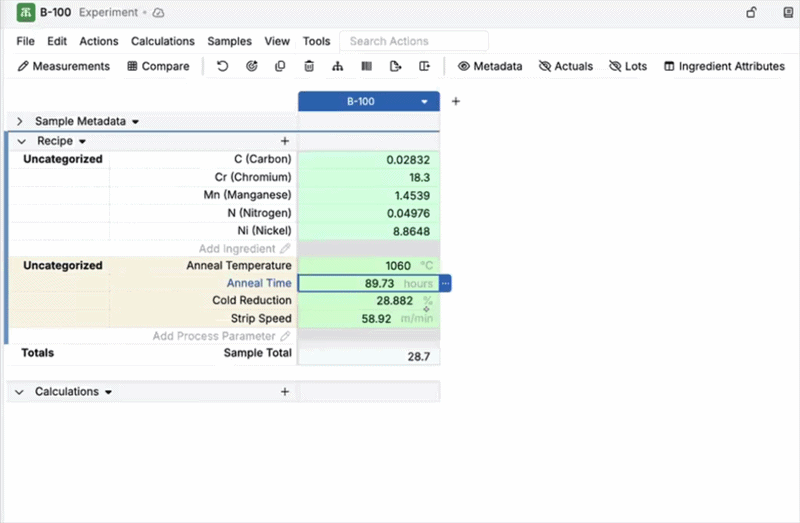Open the Sample Metadata dropdown arrow
Screen dimensions: 800x523
pos(135,122)
